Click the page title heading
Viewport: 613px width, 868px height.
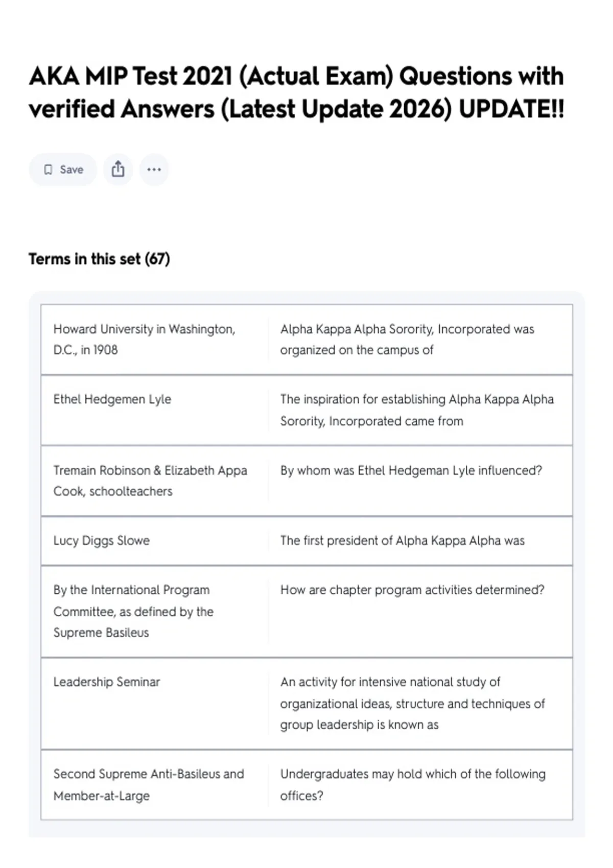click(296, 92)
